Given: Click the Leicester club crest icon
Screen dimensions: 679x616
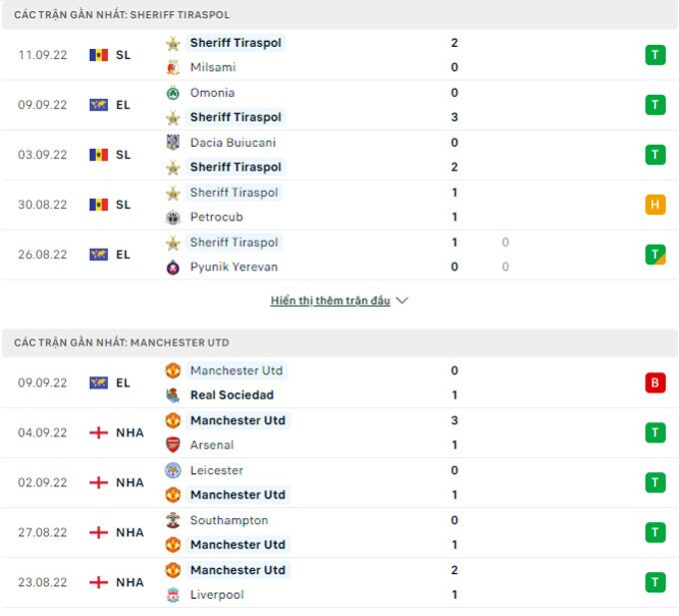Looking at the screenshot, I should point(173,470).
